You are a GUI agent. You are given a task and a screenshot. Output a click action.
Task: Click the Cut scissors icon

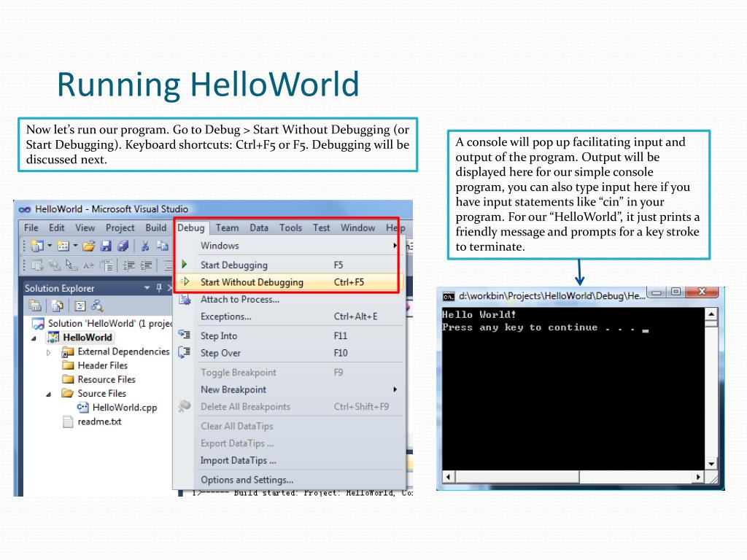[145, 246]
